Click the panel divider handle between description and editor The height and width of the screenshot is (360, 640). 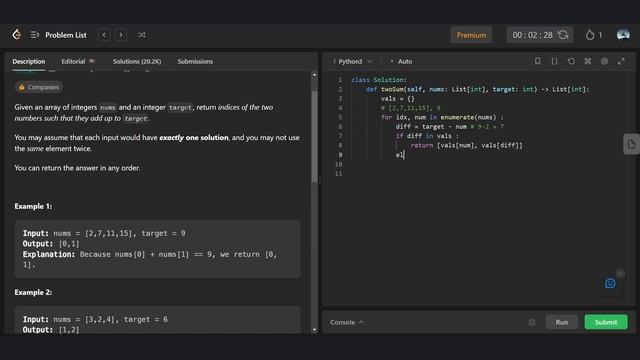320,180
